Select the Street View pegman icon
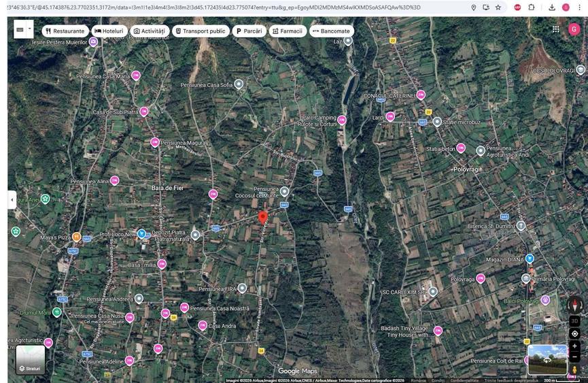 click(574, 370)
